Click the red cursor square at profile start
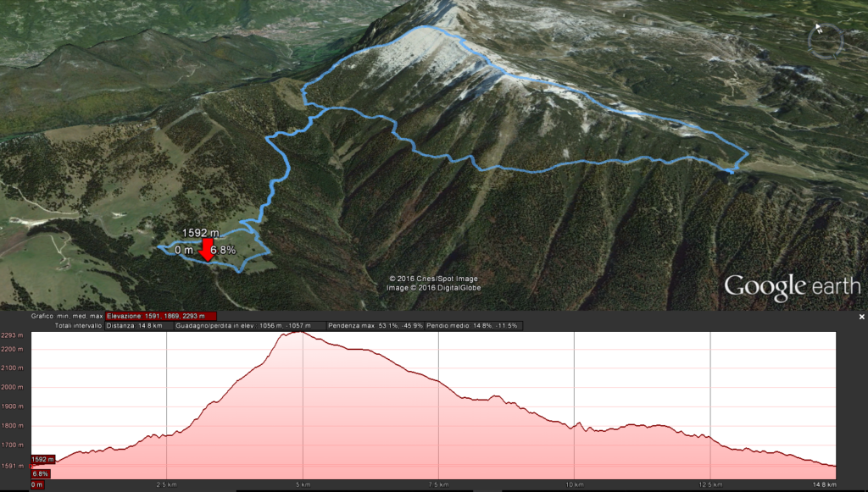 coord(31,467)
